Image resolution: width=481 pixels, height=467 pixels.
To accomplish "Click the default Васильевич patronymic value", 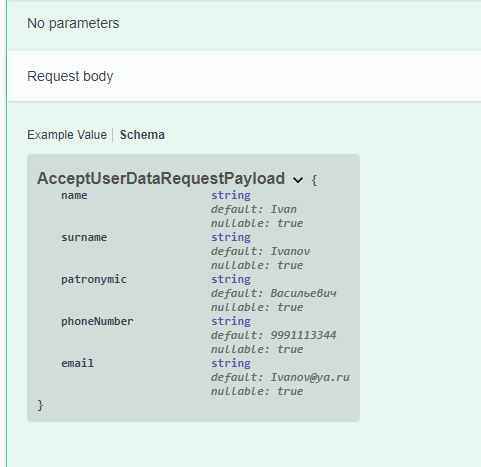I will [274, 293].
